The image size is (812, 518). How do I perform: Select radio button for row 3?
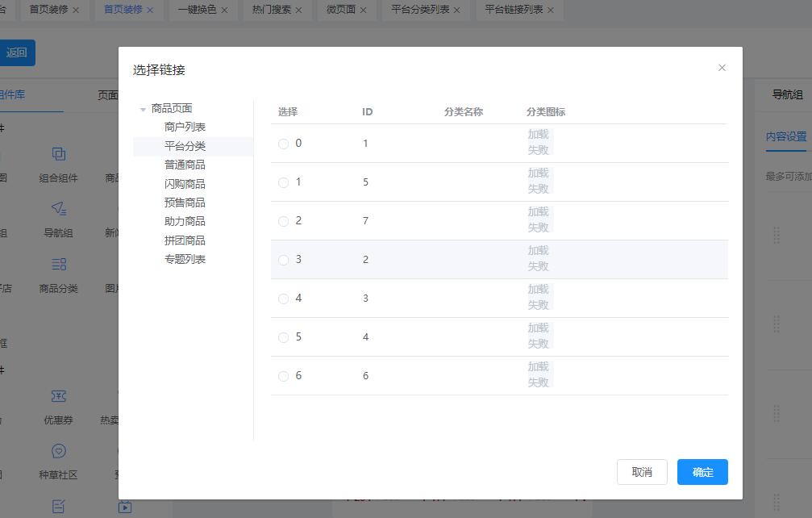pos(283,260)
